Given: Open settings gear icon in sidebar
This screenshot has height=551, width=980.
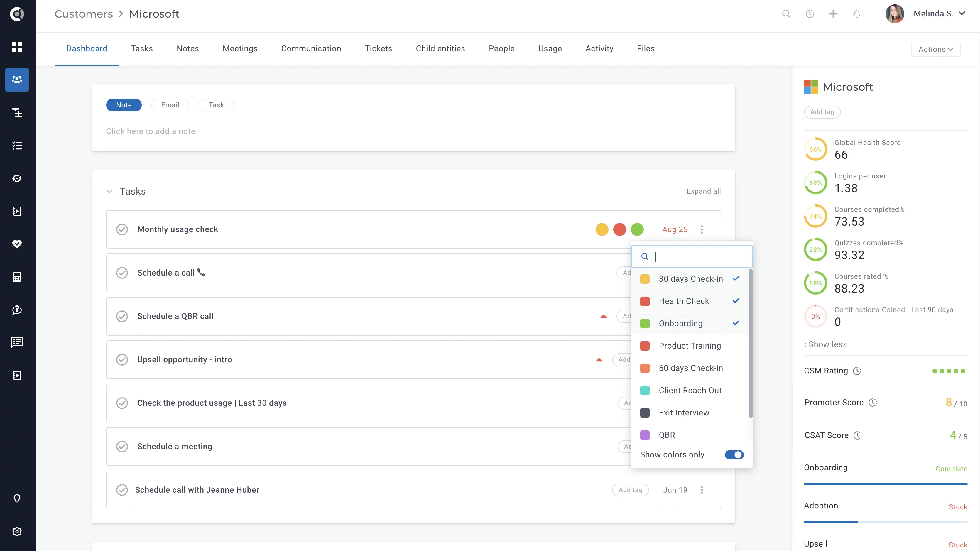Looking at the screenshot, I should pos(17,531).
